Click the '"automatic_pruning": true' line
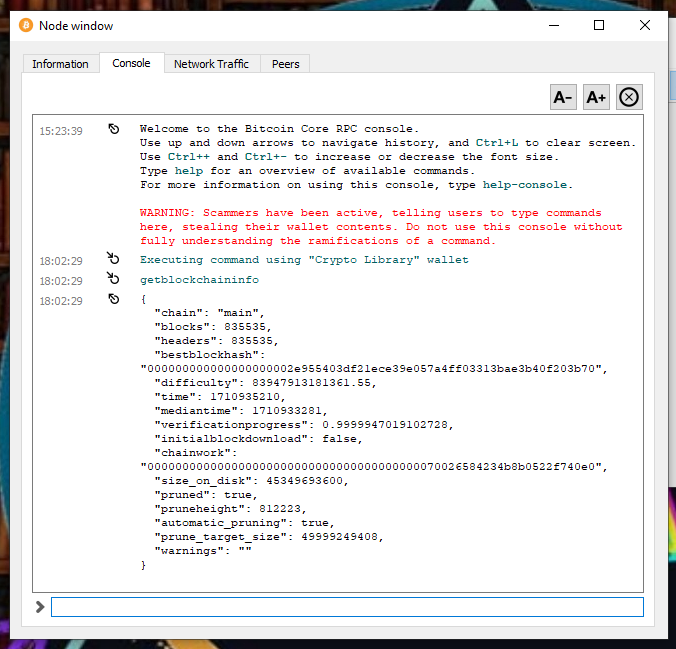This screenshot has width=676, height=649. click(x=244, y=523)
